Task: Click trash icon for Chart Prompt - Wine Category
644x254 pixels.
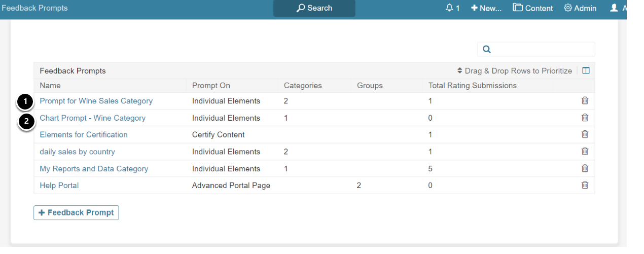Action: pyautogui.click(x=585, y=118)
